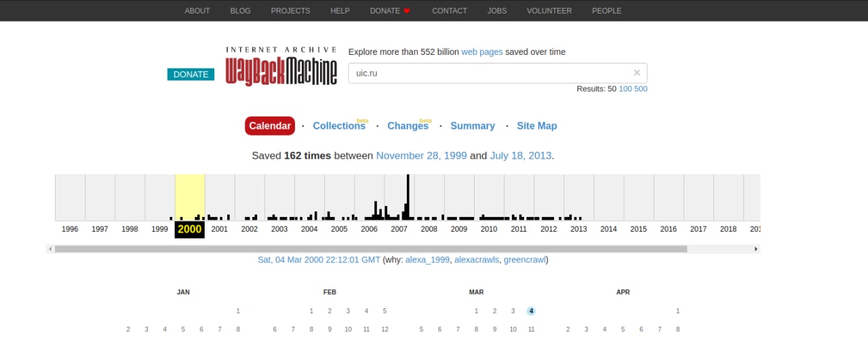Click the 'Saved 162 times' text
Screen dimensions: 868x345
pos(292,156)
